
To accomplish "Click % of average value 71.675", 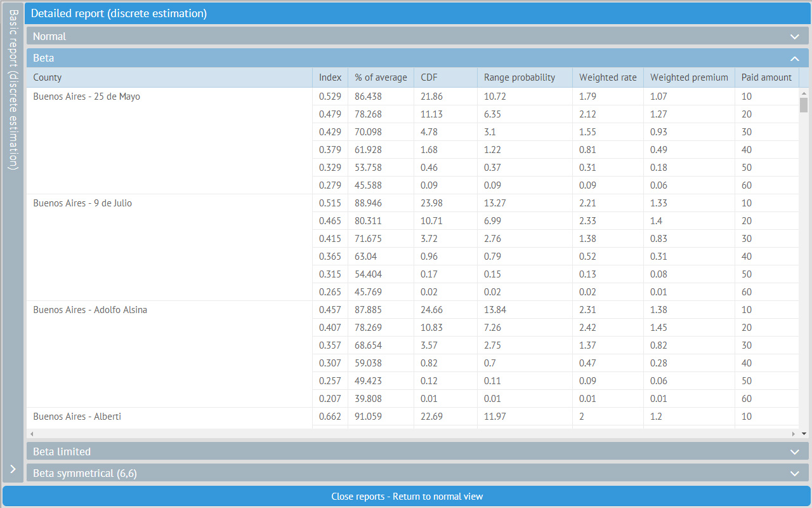I will click(x=369, y=239).
